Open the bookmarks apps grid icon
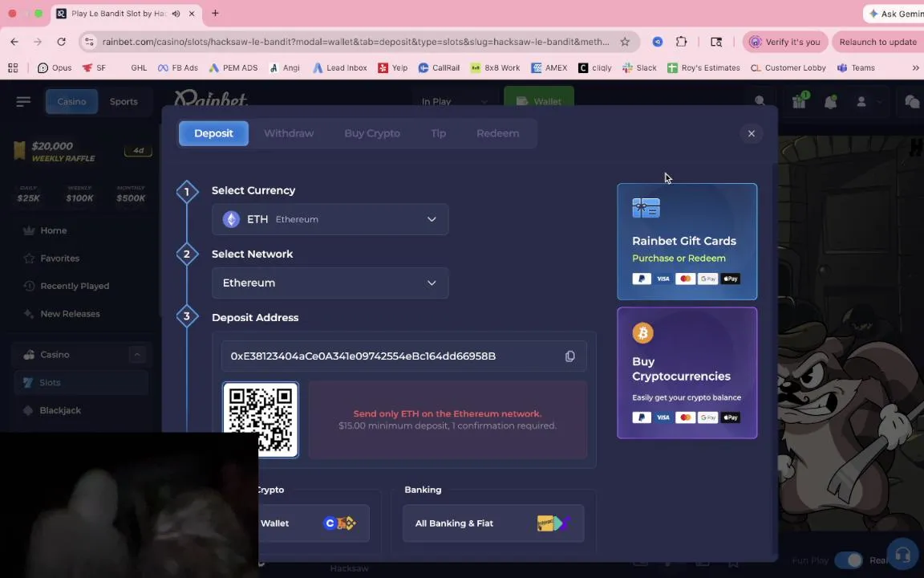The image size is (924, 578). coord(13,67)
